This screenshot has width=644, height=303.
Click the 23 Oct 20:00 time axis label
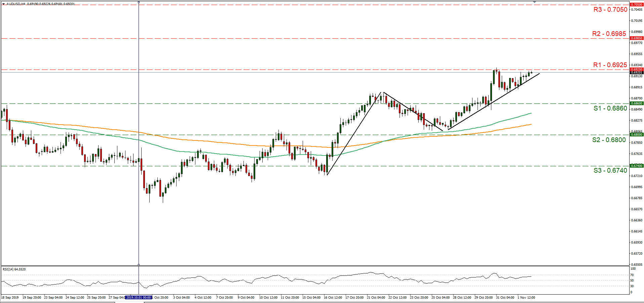pos(419,298)
